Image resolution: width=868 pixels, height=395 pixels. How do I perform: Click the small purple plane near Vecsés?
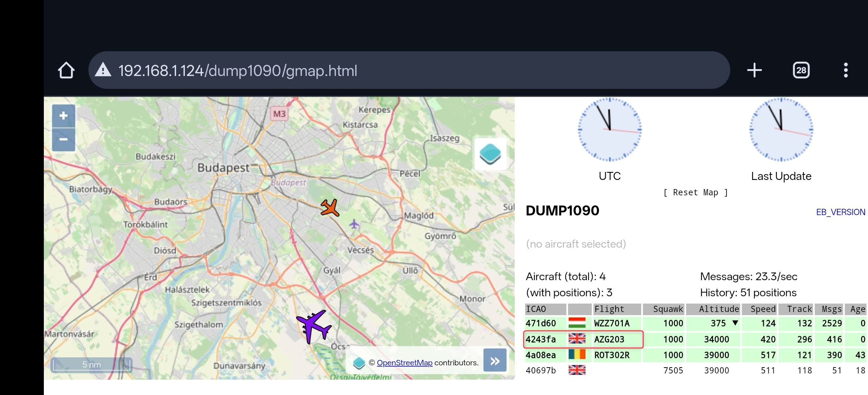(354, 224)
